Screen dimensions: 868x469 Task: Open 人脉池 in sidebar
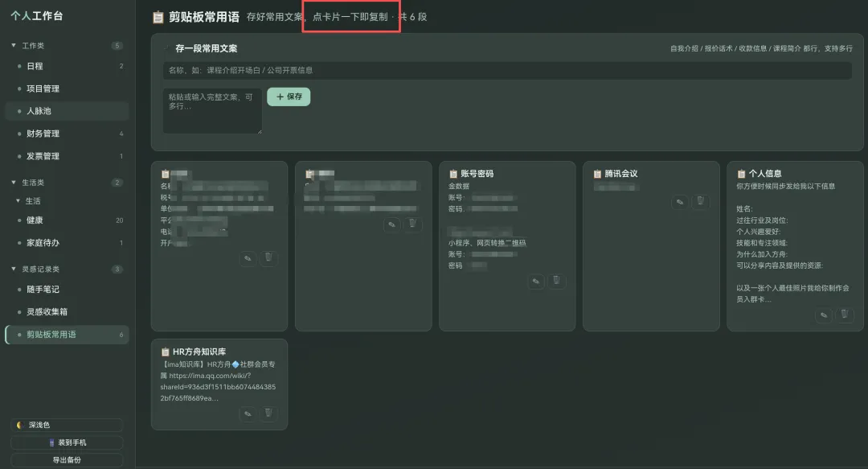67,111
